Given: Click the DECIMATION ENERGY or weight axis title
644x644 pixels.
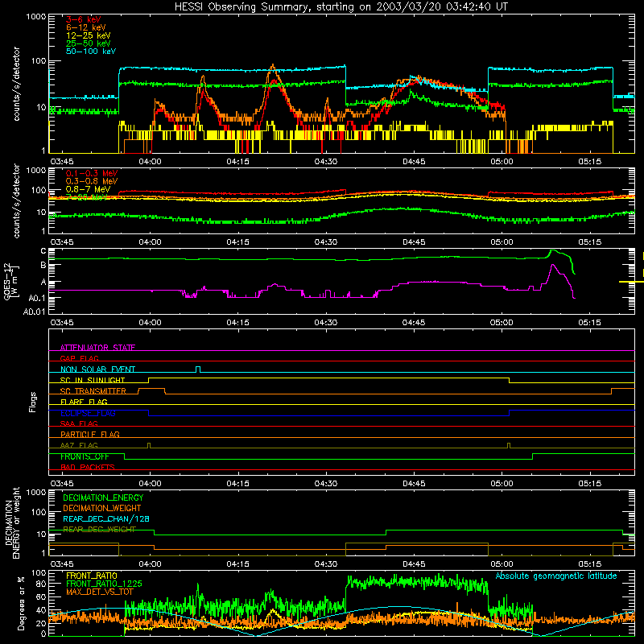Looking at the screenshot, I should click(x=12, y=522).
